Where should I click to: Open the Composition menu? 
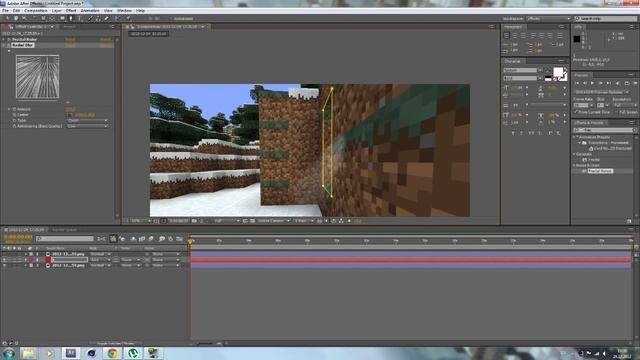click(x=36, y=11)
